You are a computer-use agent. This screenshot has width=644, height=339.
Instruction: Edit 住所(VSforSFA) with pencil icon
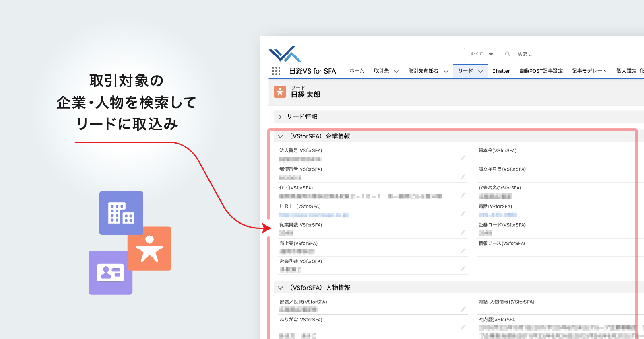tap(463, 195)
